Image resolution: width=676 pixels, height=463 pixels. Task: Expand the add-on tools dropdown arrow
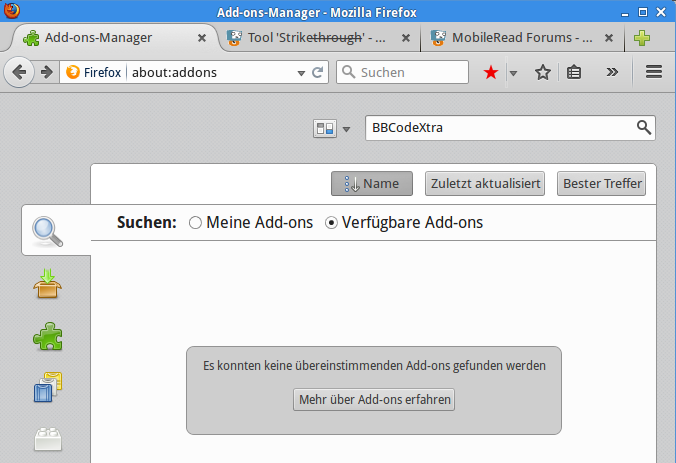click(x=346, y=129)
